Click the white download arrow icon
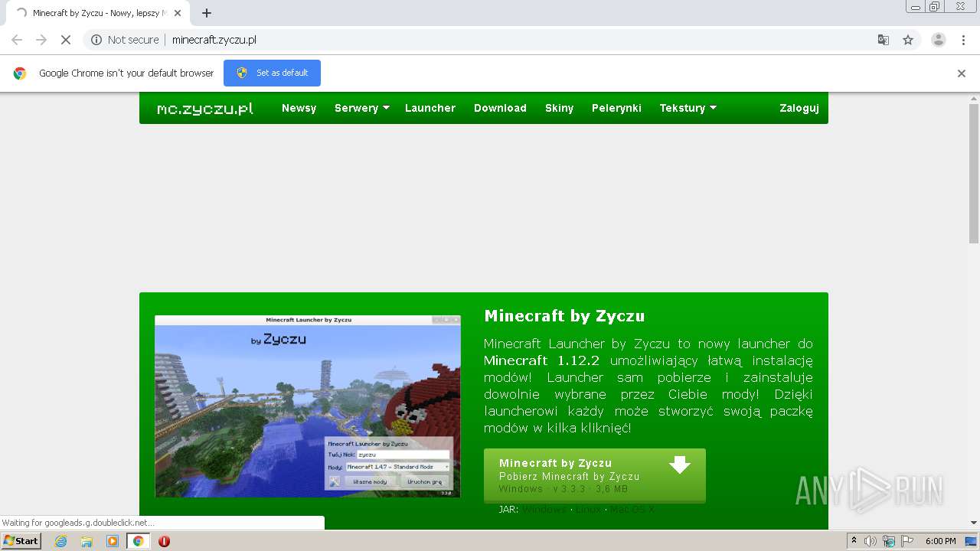Image resolution: width=980 pixels, height=551 pixels. coord(680,465)
